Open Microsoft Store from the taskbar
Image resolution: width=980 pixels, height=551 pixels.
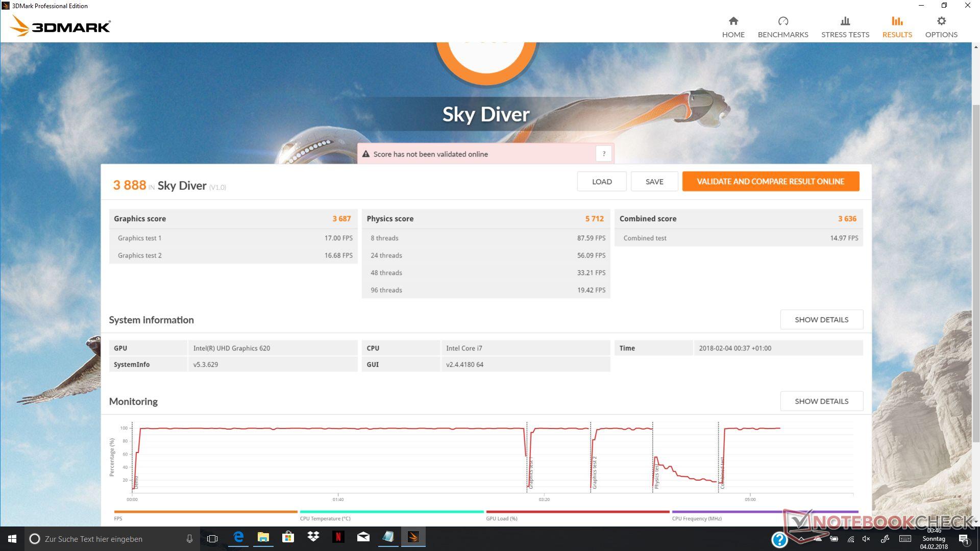point(288,538)
